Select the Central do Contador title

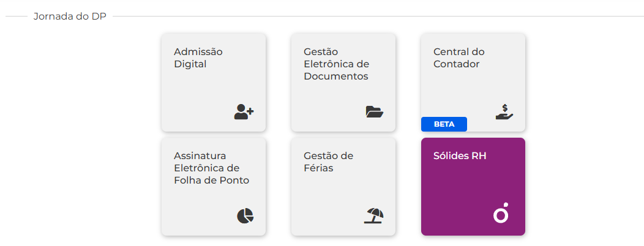pos(459,58)
